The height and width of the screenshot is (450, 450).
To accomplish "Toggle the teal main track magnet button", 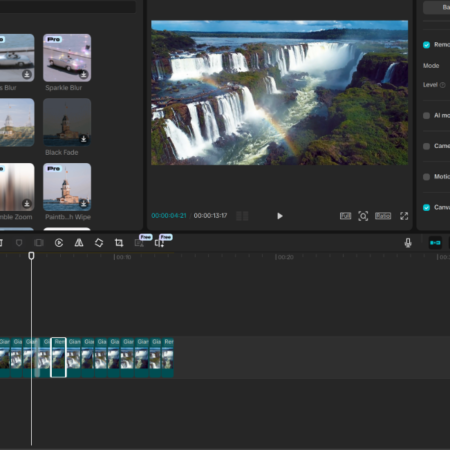I will pos(435,243).
